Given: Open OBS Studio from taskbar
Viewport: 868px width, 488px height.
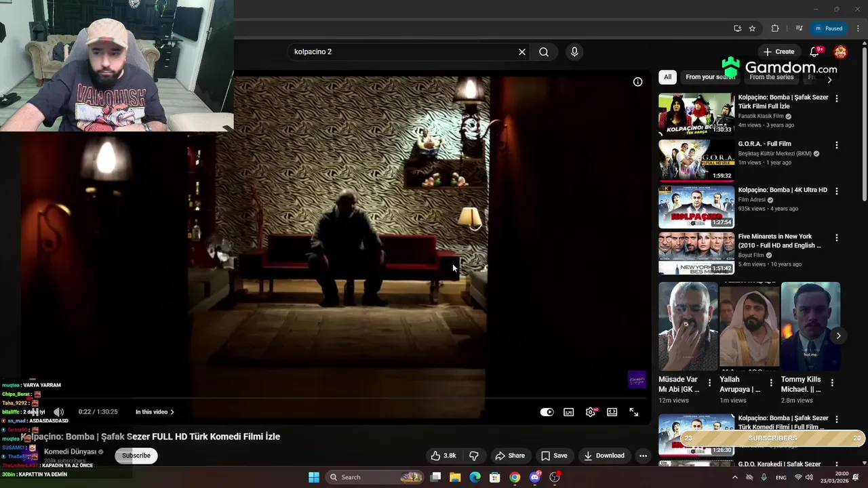Looking at the screenshot, I should pos(555,477).
